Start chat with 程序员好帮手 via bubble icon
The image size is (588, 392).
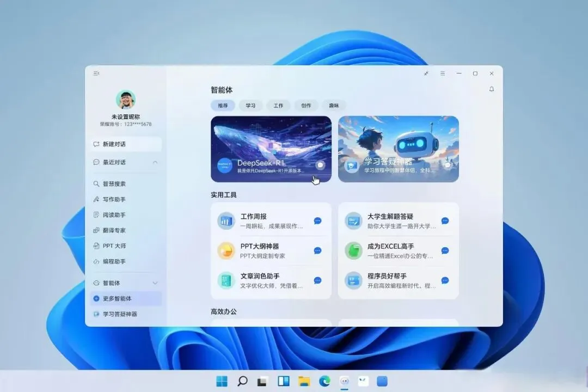tap(445, 280)
